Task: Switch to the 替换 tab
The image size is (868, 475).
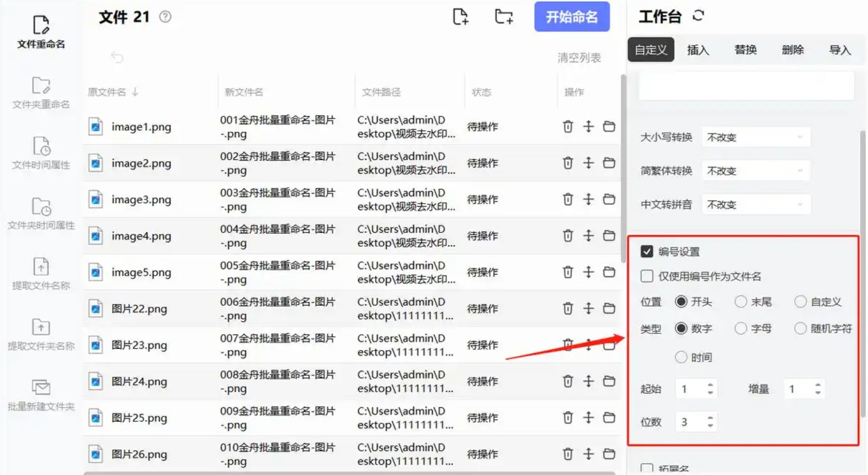Action: tap(745, 50)
